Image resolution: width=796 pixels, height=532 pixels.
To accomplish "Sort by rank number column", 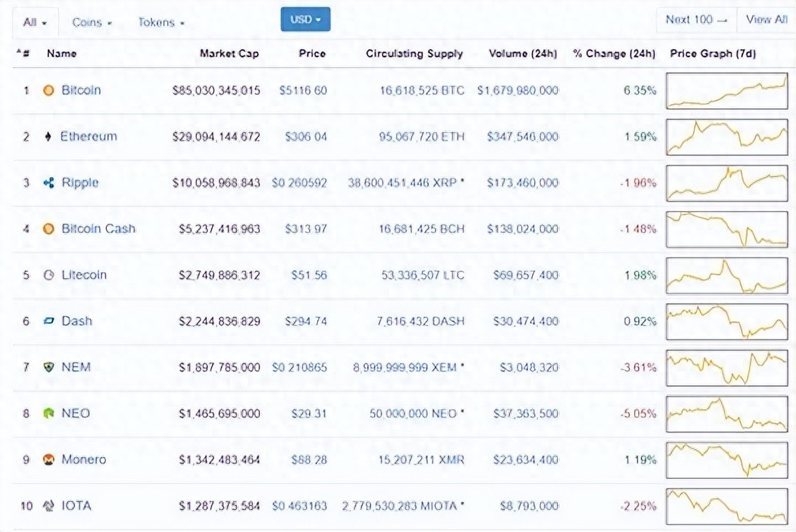I will click(x=23, y=54).
